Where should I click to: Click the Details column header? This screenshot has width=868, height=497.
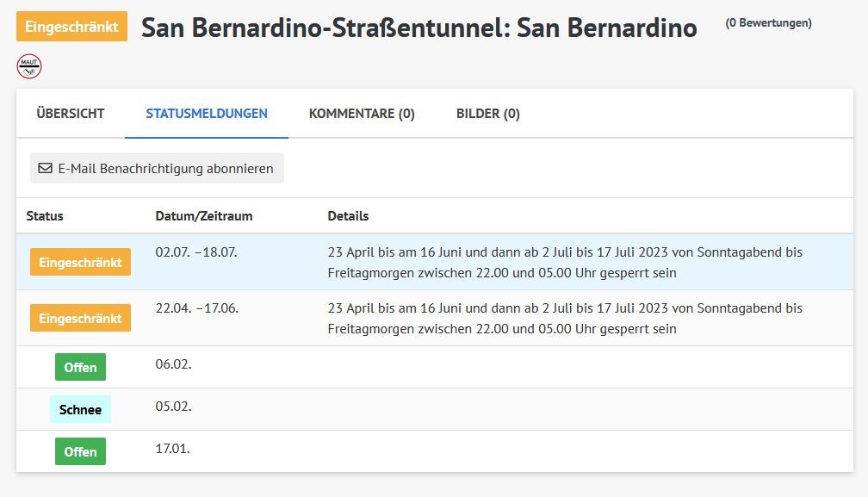point(348,216)
